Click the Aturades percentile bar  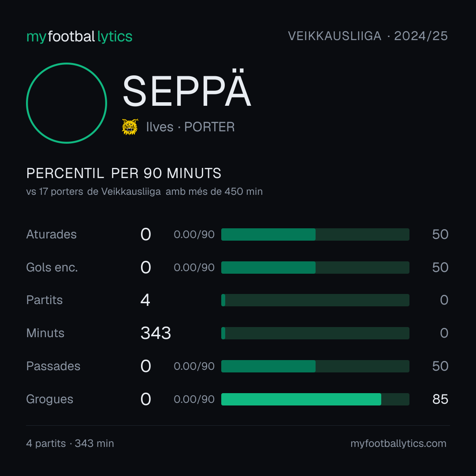coord(315,234)
